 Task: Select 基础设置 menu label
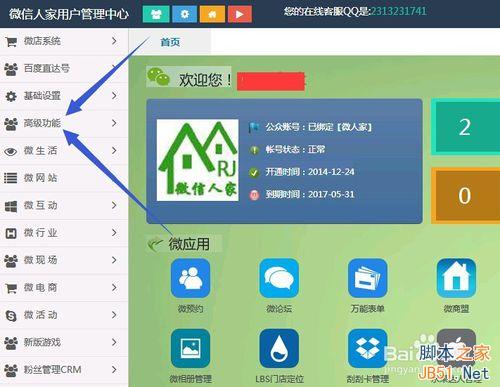42,96
